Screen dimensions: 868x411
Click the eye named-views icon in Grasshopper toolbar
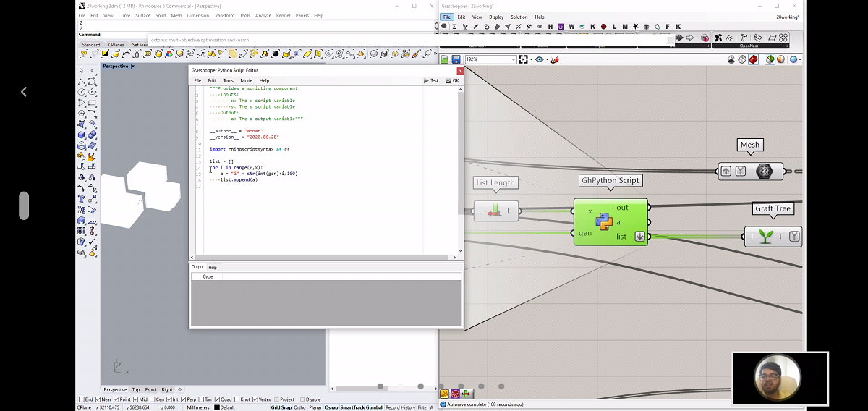pyautogui.click(x=540, y=59)
